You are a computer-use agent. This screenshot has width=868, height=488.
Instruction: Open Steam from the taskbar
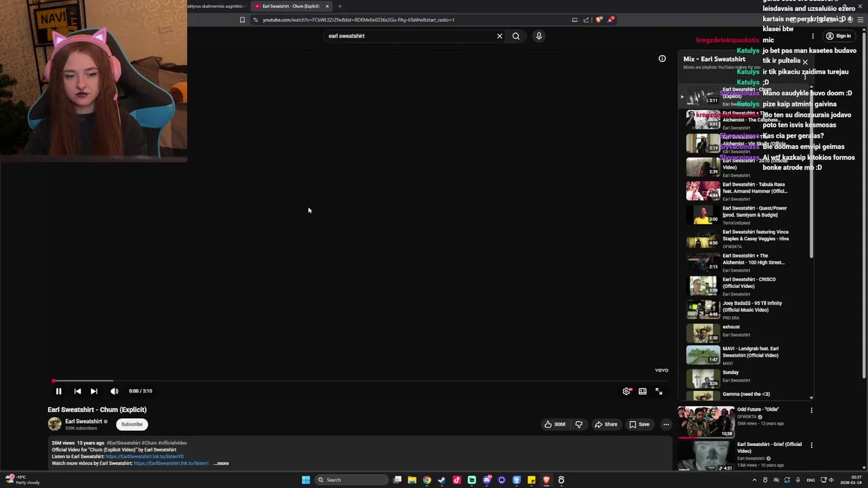point(441,480)
